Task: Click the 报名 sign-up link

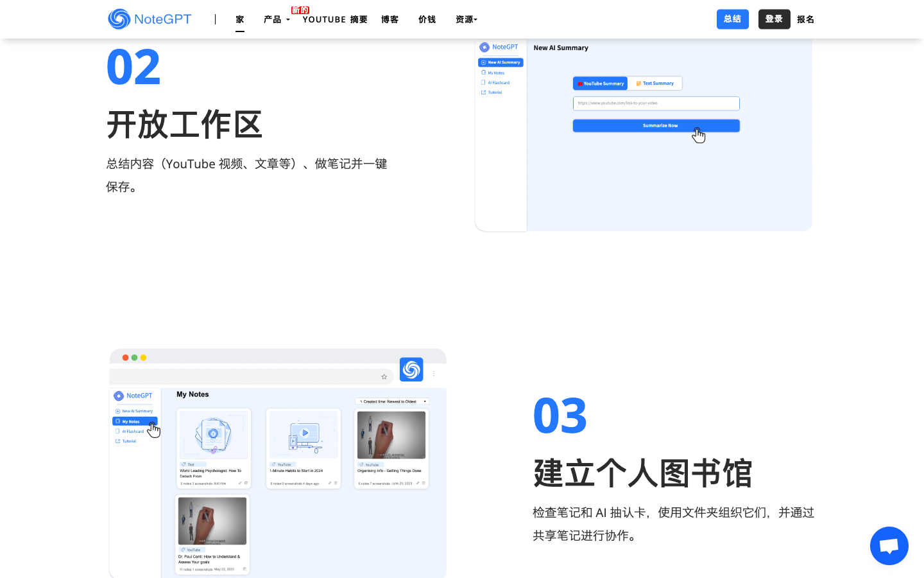Action: [805, 19]
